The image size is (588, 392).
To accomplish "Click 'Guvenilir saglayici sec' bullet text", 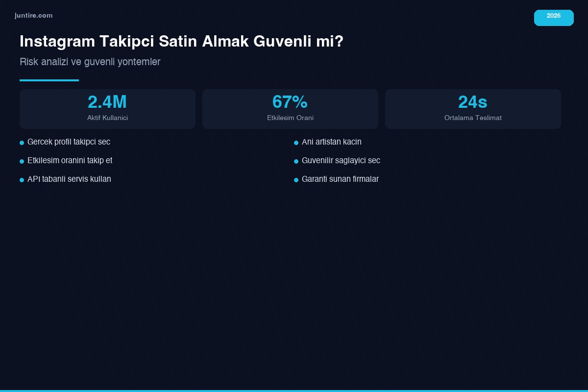I will pos(341,161).
